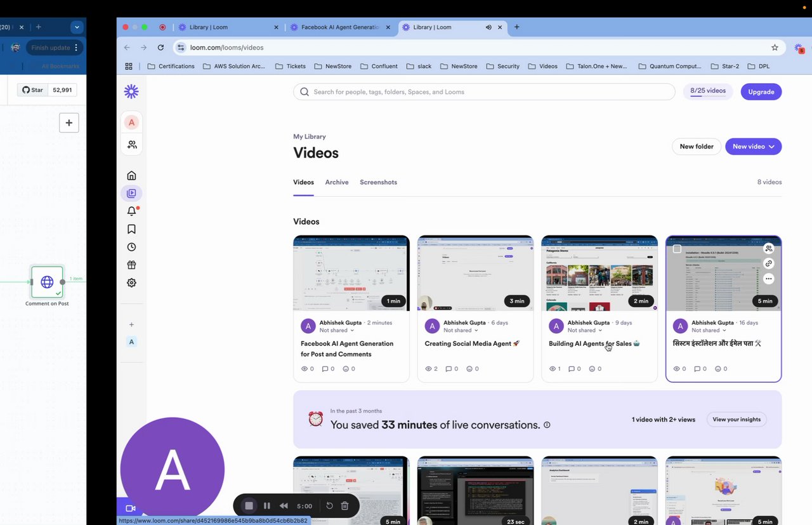Click the Chrome address bar URL
812x525 pixels.
point(227,48)
